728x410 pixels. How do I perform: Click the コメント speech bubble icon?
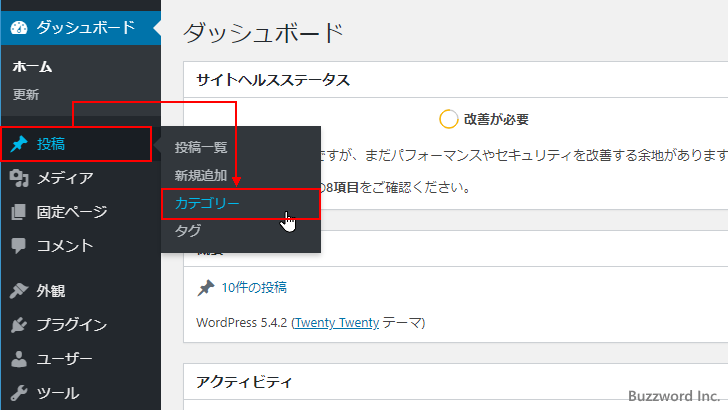[x=19, y=245]
